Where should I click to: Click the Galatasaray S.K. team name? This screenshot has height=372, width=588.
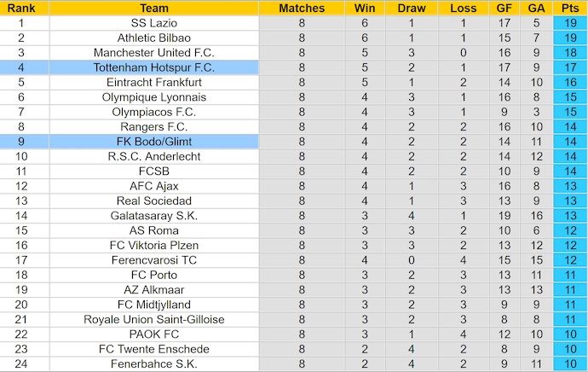154,216
